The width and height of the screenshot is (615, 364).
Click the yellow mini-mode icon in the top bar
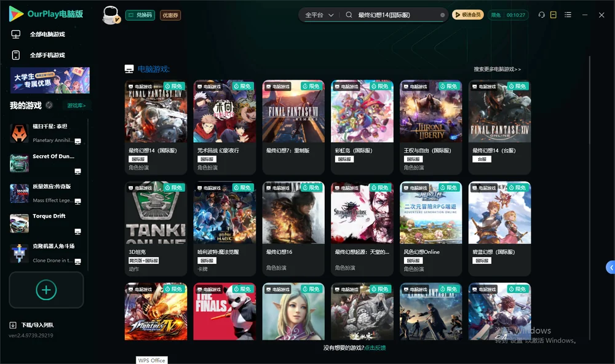tap(553, 15)
